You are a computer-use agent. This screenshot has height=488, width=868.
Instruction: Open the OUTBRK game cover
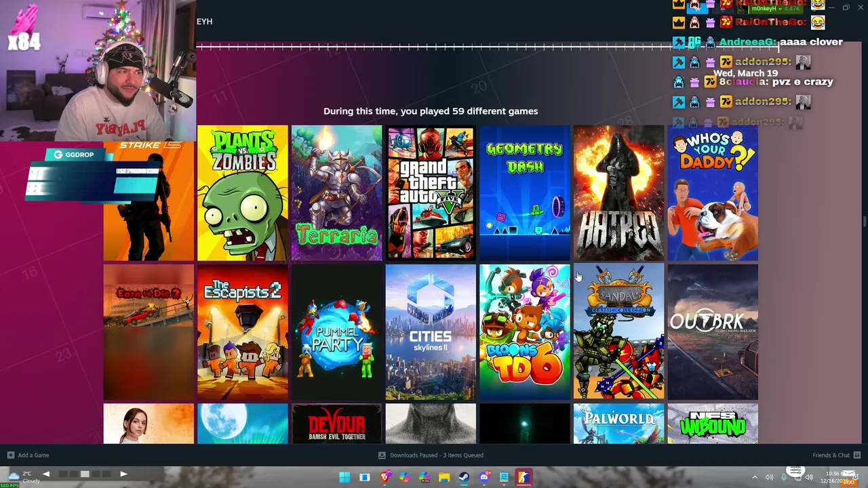pos(713,332)
